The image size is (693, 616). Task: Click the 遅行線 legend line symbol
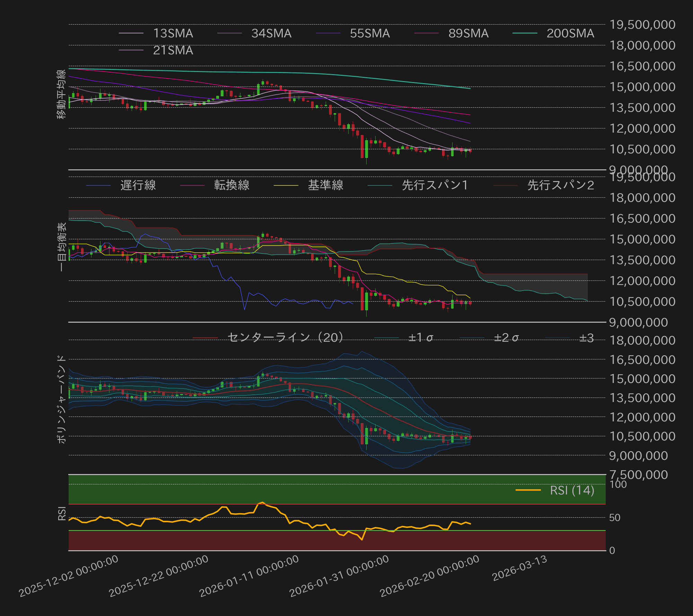click(99, 186)
